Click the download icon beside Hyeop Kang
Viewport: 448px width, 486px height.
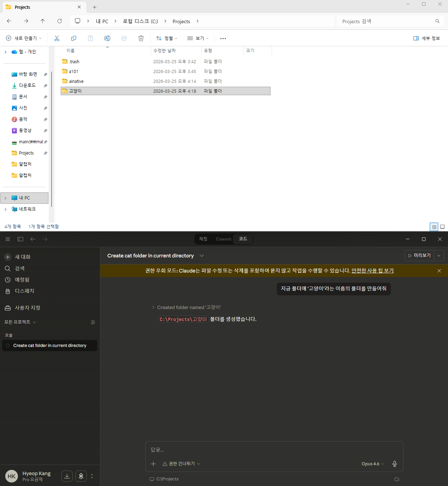click(x=67, y=476)
